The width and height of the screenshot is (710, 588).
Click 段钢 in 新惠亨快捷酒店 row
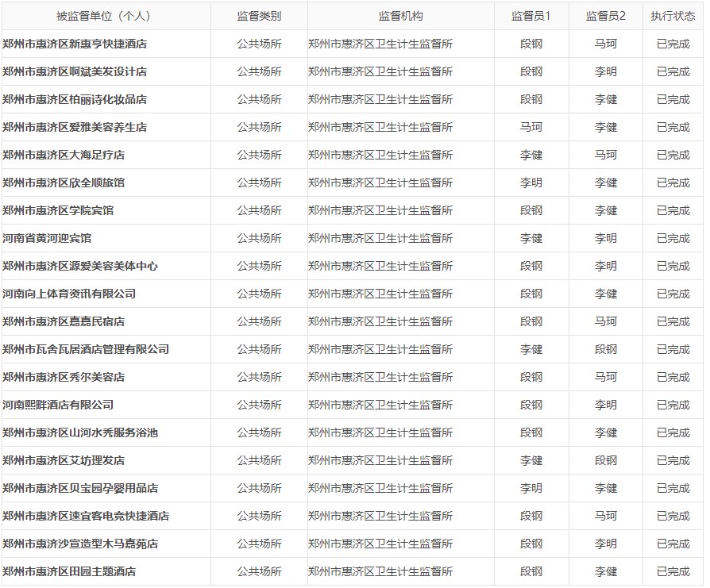coord(531,44)
